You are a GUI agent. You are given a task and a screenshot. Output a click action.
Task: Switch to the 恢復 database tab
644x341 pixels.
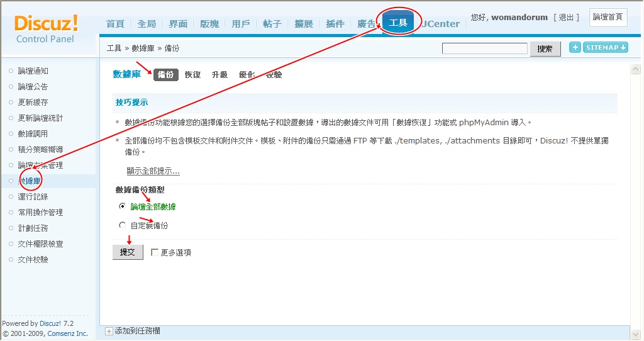click(192, 75)
